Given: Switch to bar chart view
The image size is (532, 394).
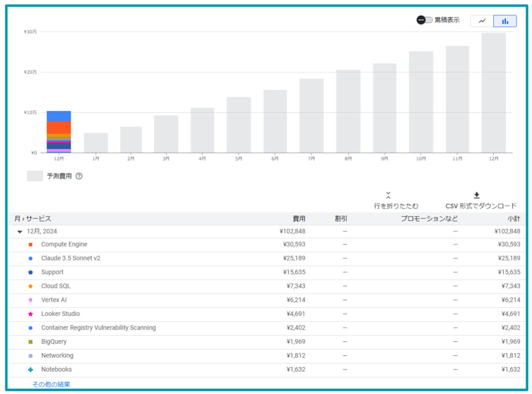Looking at the screenshot, I should click(x=505, y=21).
